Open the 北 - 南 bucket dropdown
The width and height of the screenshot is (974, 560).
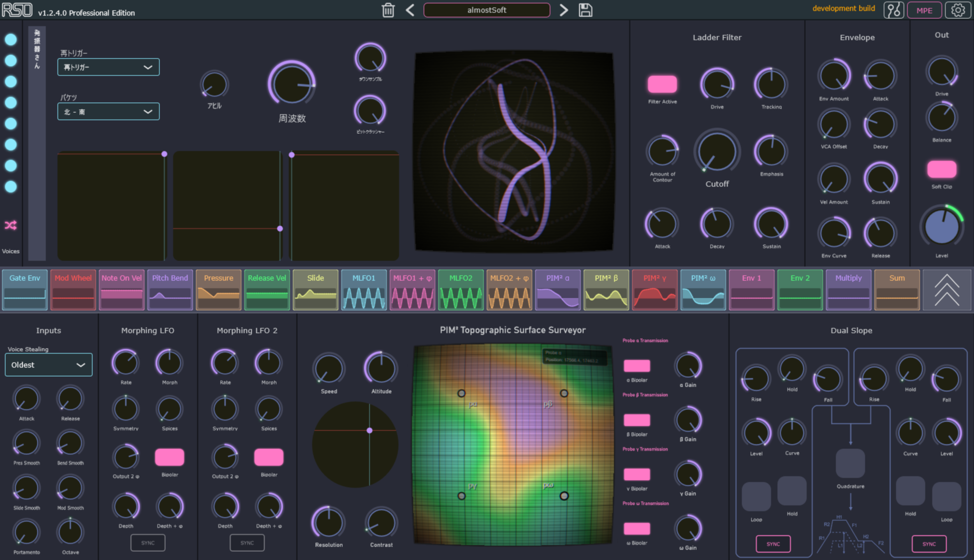108,112
